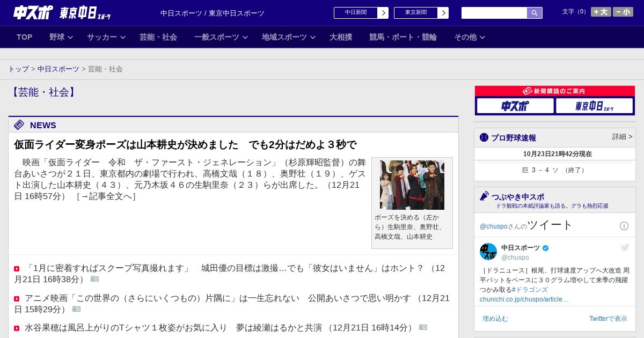
Task: Click the 中日スポーツ breadcrumb link
Action: (58, 69)
